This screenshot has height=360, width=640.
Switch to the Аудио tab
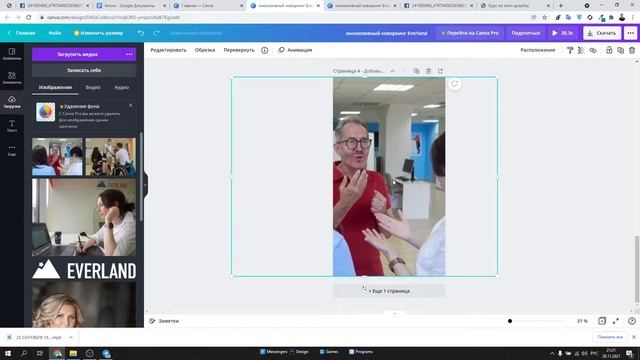122,87
